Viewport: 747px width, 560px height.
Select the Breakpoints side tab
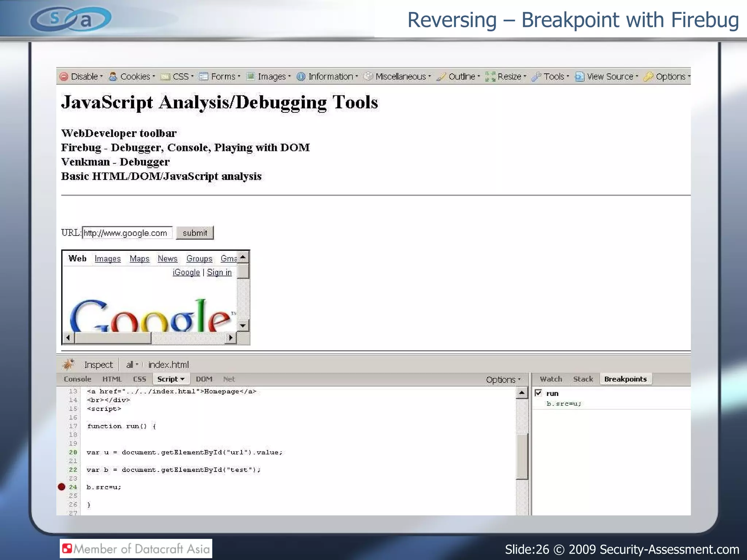625,379
